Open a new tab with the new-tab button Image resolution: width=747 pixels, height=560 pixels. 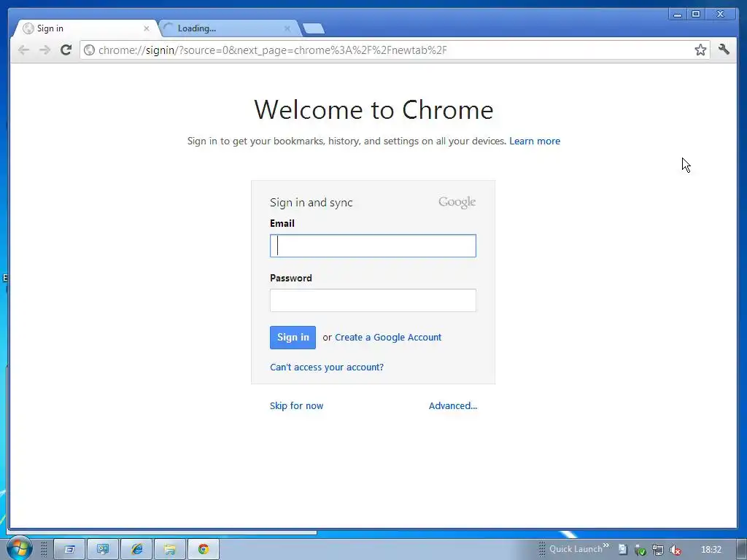(x=314, y=28)
